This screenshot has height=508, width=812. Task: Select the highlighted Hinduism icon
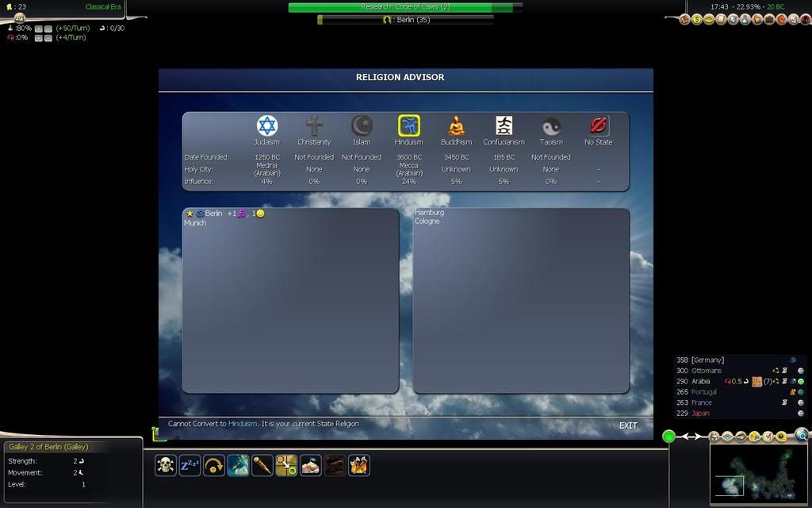pos(408,126)
